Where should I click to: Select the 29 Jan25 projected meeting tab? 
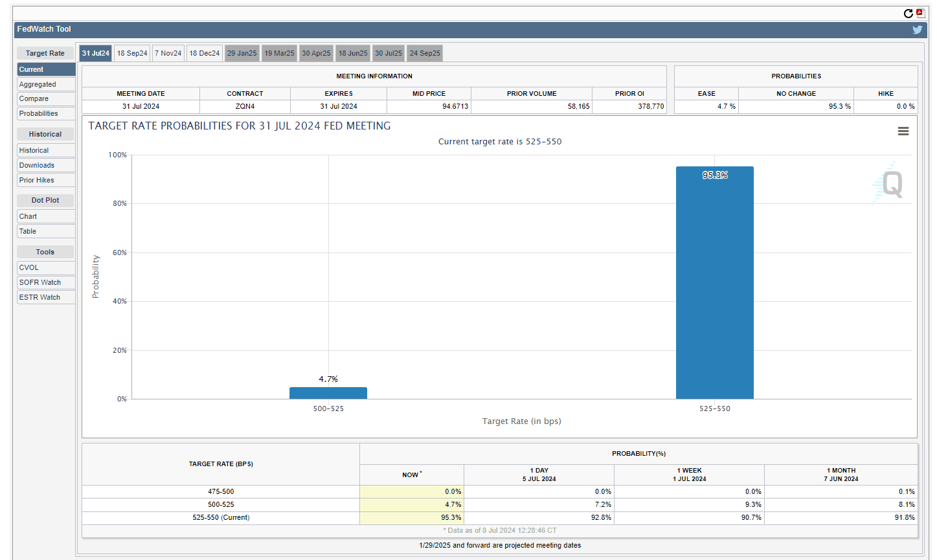click(242, 53)
